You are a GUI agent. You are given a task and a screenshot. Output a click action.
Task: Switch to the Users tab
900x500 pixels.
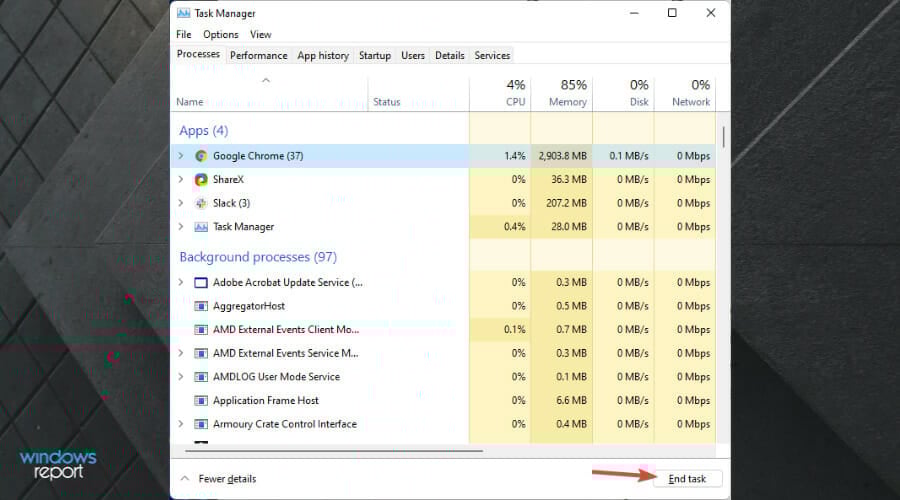(x=413, y=55)
